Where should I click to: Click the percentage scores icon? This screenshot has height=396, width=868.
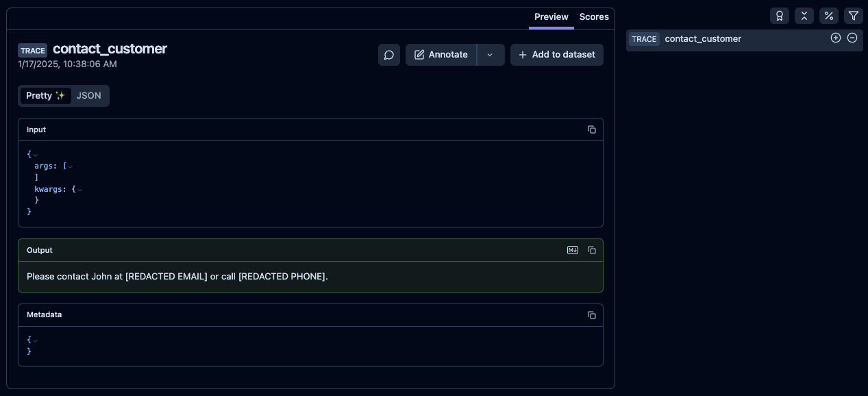pyautogui.click(x=829, y=16)
